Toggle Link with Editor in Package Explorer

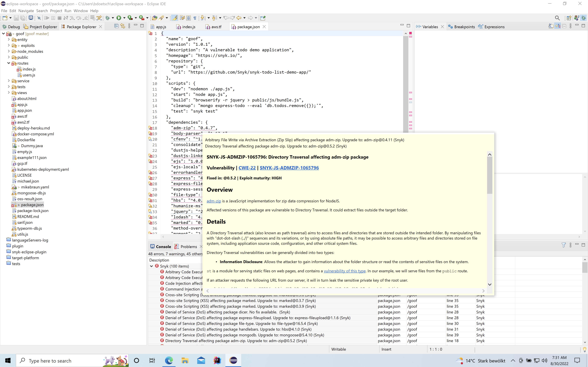click(123, 26)
